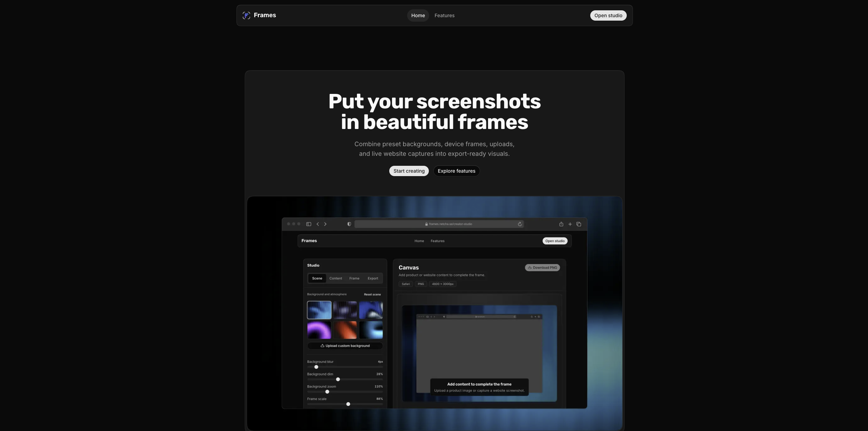Viewport: 868px width, 431px height.
Task: Click the back arrow in mockup browser toolbar
Action: point(318,224)
